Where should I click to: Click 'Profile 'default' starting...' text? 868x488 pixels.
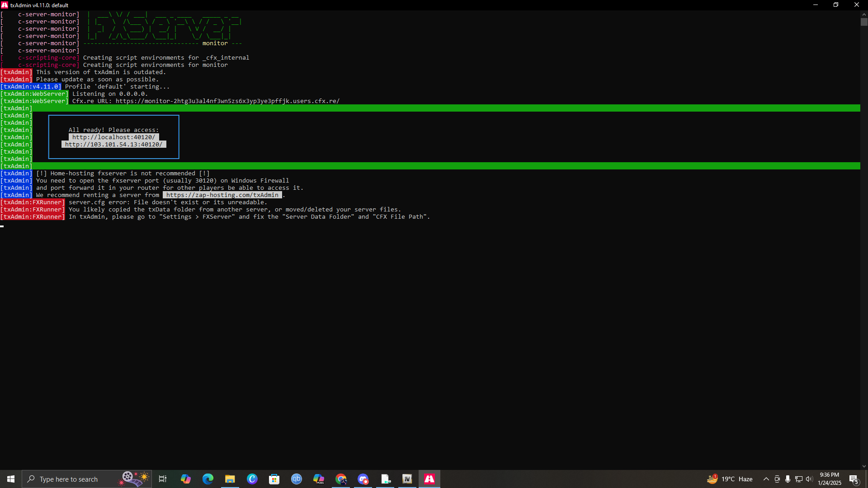117,87
